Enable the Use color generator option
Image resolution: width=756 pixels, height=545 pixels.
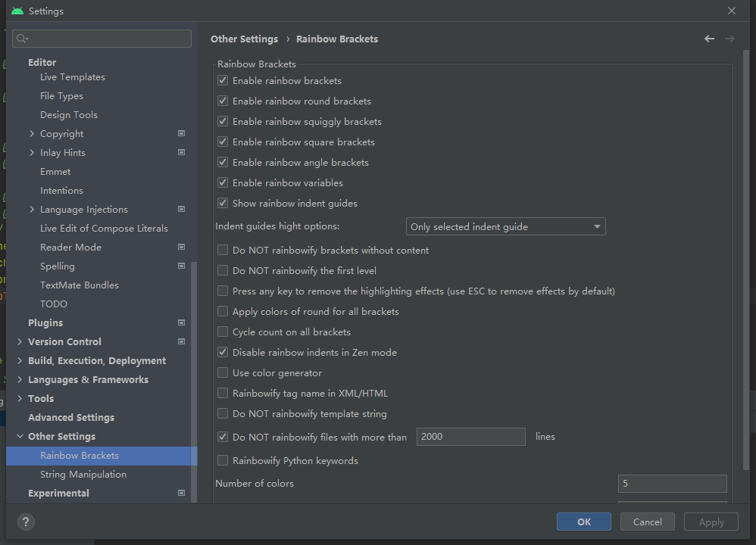tap(223, 372)
